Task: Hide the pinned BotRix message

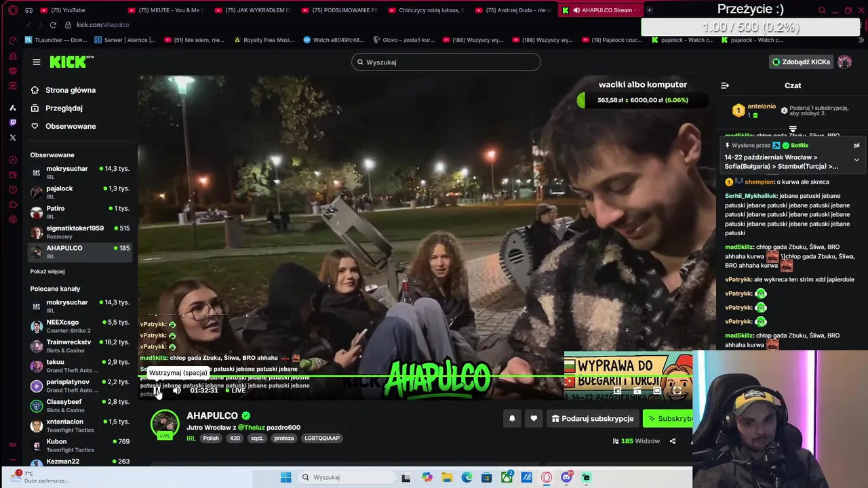Action: tap(856, 146)
